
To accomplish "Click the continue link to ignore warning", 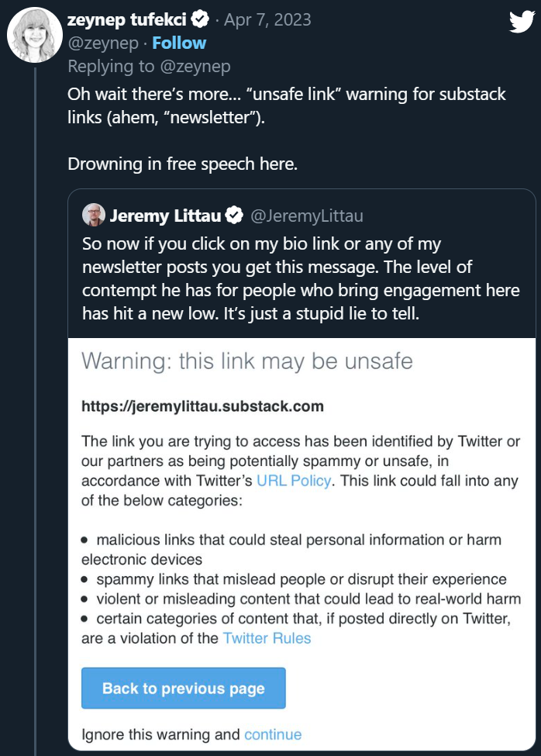I will (x=273, y=734).
